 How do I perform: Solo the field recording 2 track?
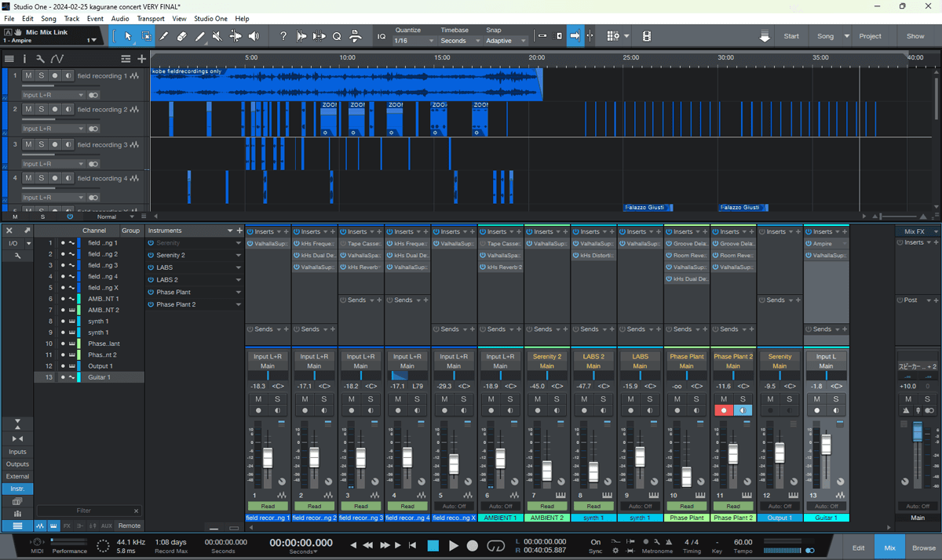pyautogui.click(x=42, y=110)
